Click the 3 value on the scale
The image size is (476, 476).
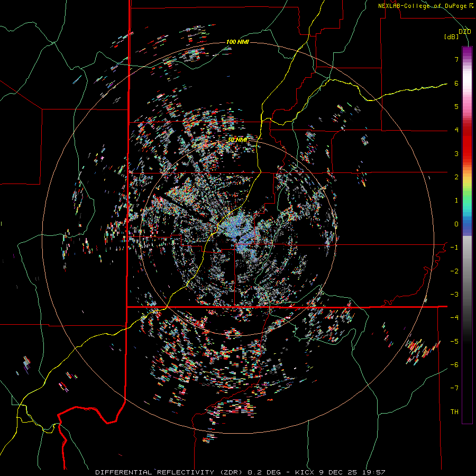click(456, 153)
